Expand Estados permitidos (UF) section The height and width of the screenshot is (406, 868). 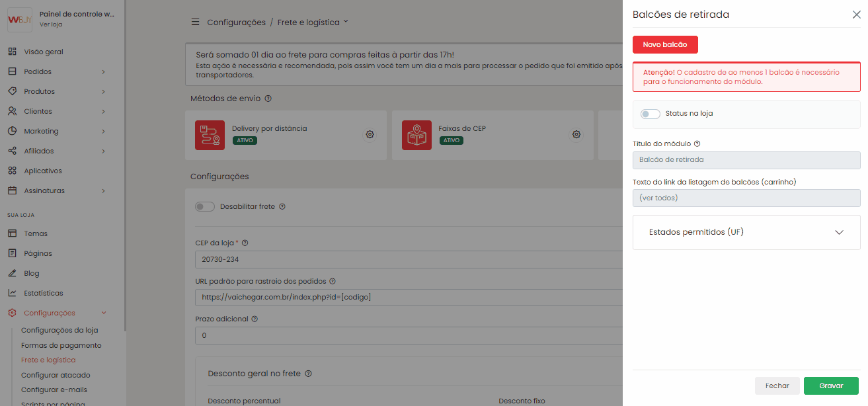(x=839, y=232)
